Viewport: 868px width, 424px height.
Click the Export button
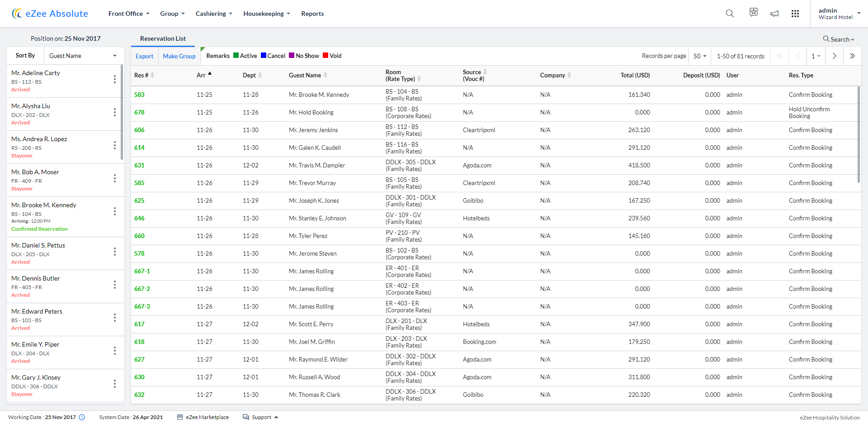[145, 56]
